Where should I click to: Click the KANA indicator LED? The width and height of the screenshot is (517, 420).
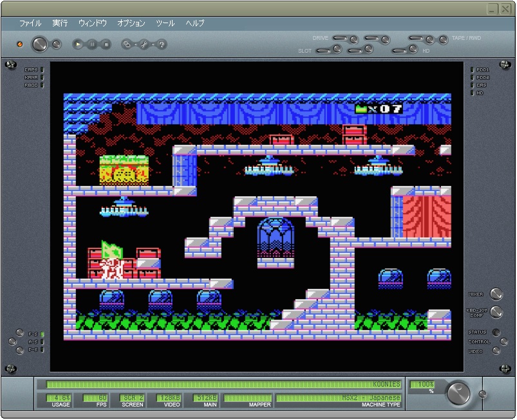click(42, 77)
